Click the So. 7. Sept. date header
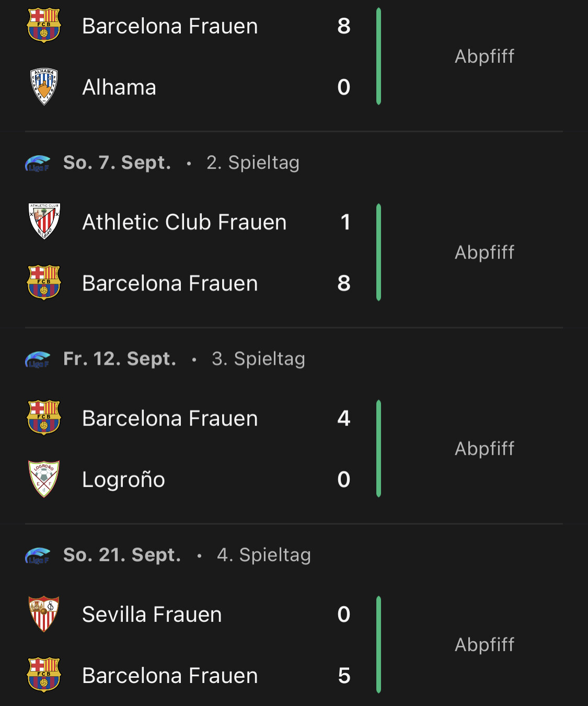 [117, 163]
